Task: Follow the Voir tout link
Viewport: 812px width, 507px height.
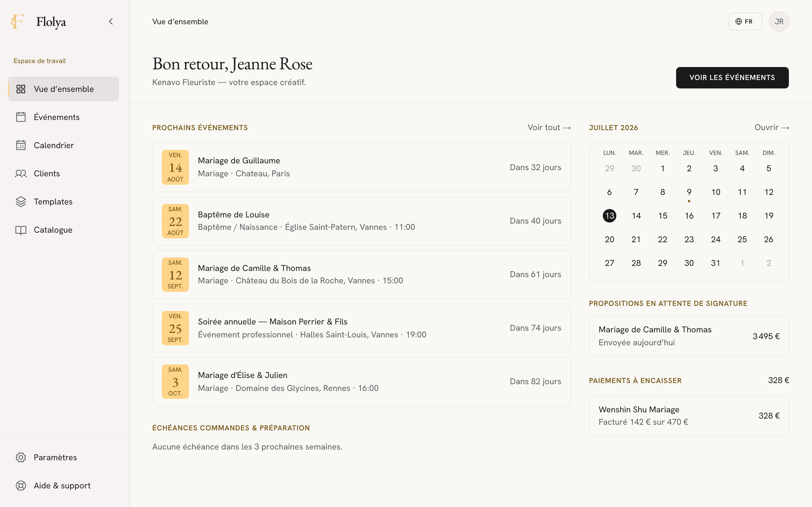Action: [x=549, y=127]
